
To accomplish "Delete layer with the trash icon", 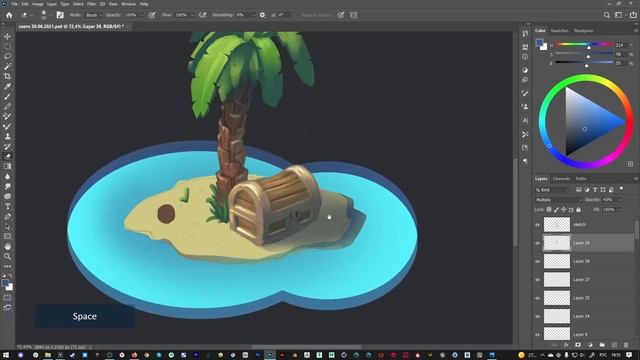I will click(x=626, y=345).
